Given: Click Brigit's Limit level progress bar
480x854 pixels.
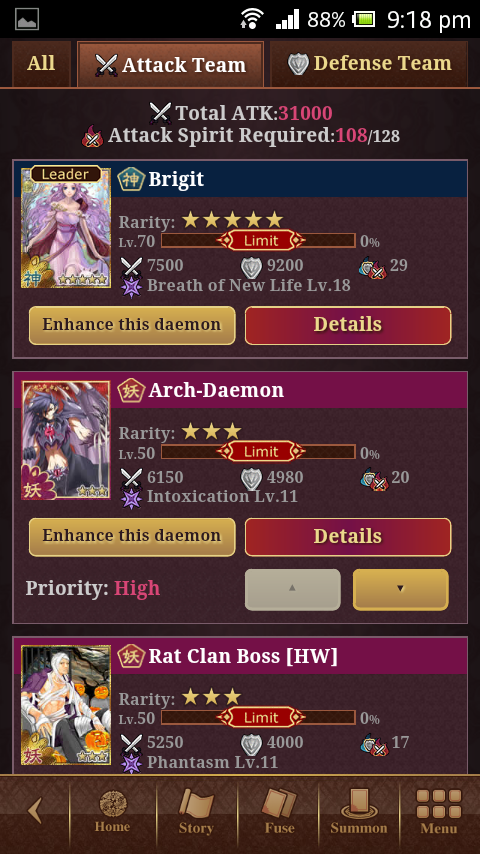Looking at the screenshot, I should [x=258, y=240].
